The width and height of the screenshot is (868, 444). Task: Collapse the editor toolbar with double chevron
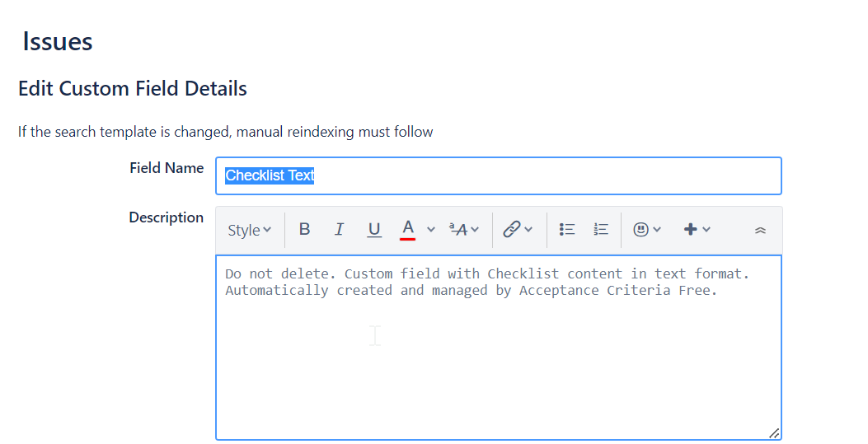pyautogui.click(x=760, y=231)
